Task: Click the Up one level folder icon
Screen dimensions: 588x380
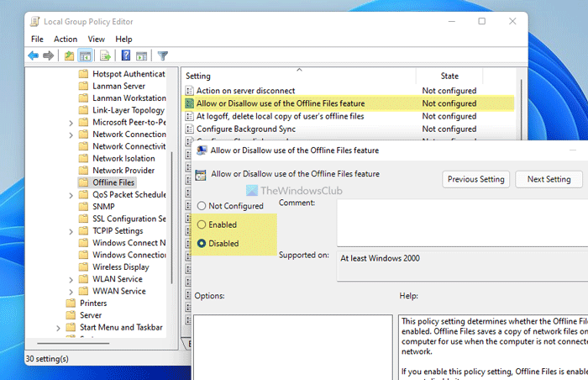Action: click(x=69, y=56)
